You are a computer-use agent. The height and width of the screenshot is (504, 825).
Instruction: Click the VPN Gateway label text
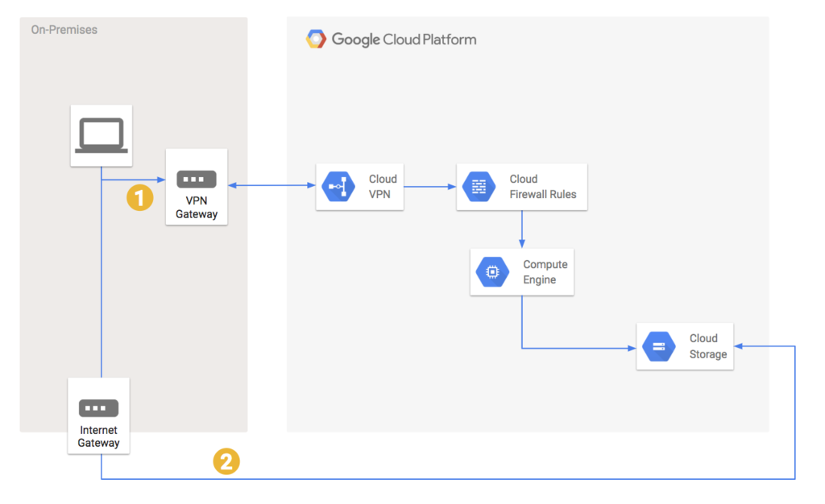(196, 207)
